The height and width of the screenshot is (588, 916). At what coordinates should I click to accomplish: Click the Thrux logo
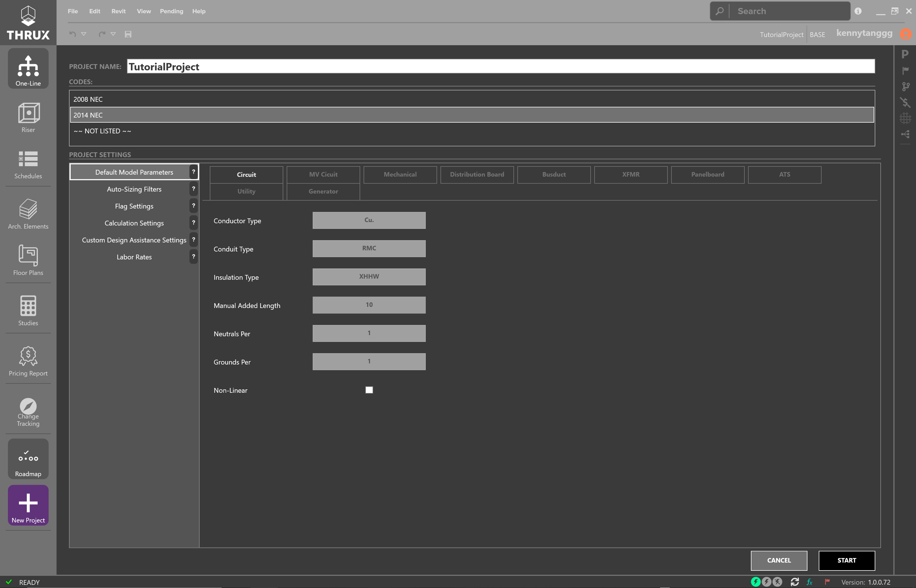coord(28,23)
